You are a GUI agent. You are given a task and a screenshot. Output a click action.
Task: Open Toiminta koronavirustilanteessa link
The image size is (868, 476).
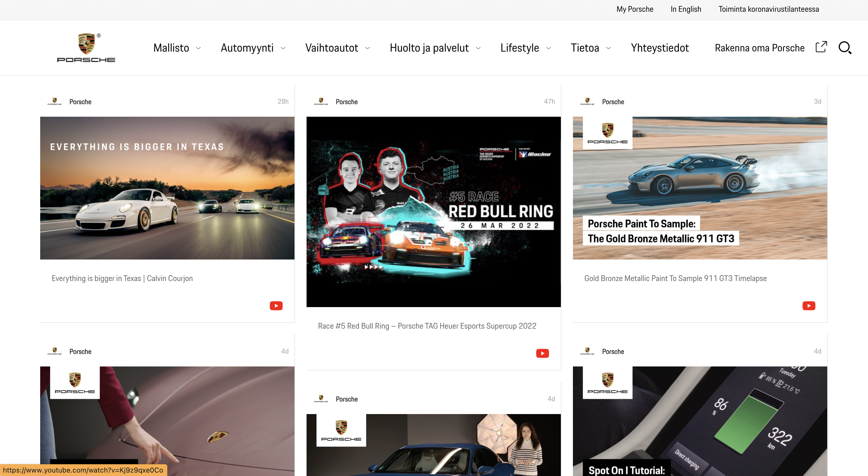[x=769, y=9]
